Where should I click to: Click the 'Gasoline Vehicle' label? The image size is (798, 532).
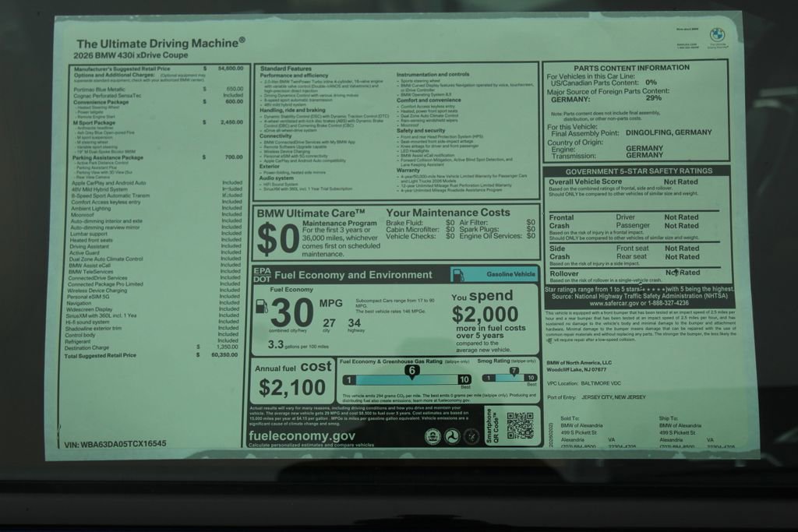[510, 274]
